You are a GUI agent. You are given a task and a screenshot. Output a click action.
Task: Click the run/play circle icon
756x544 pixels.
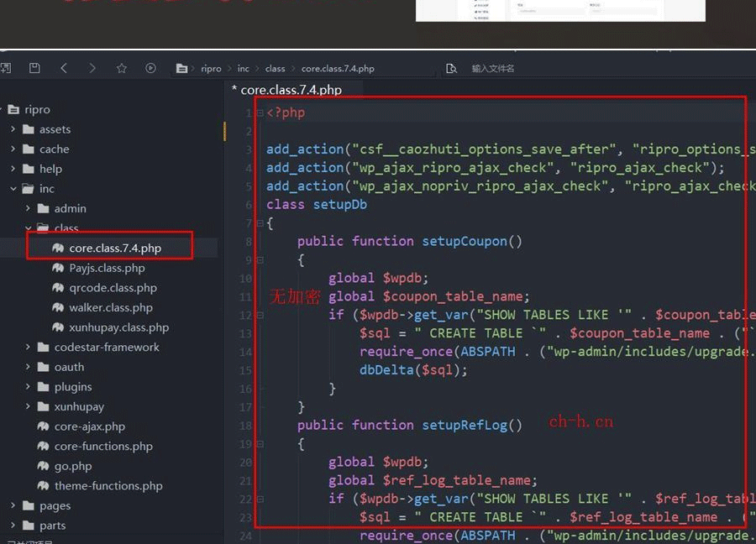pyautogui.click(x=150, y=68)
